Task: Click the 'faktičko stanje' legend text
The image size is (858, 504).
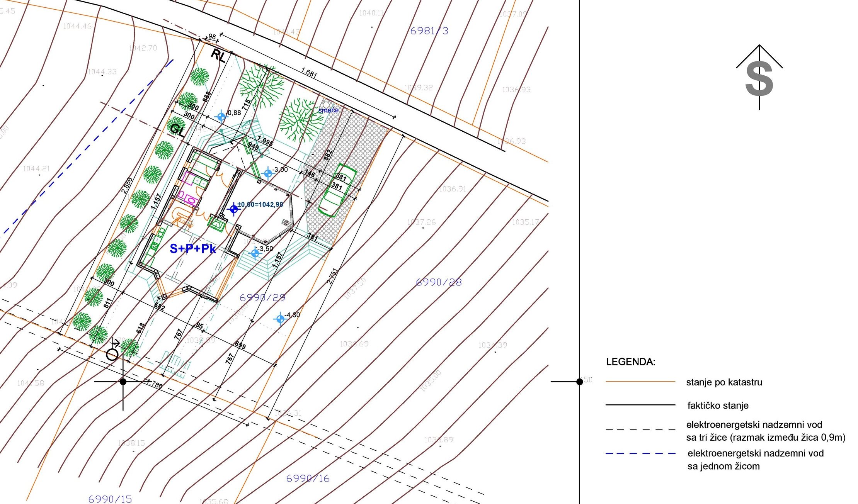Action: [718, 406]
